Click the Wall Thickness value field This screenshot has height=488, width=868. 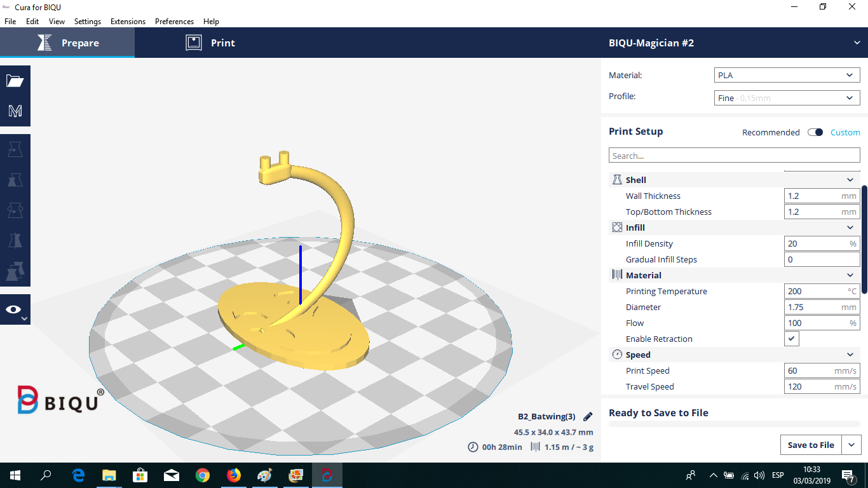(x=822, y=196)
